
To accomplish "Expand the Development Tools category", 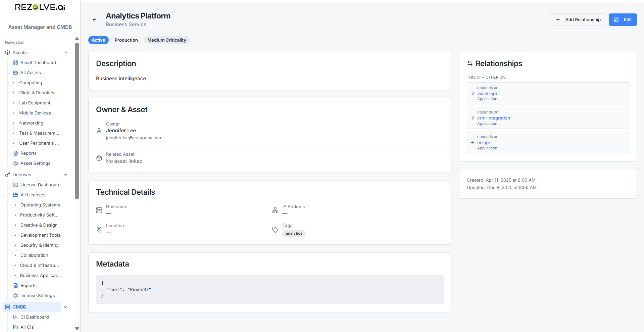I will pos(15,235).
